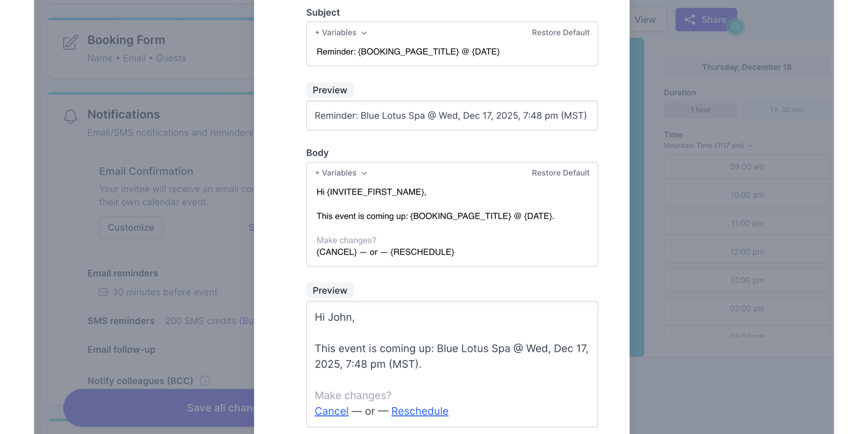Click the Cancel link in the body preview
Viewport: 868px width, 434px height.
click(x=331, y=411)
